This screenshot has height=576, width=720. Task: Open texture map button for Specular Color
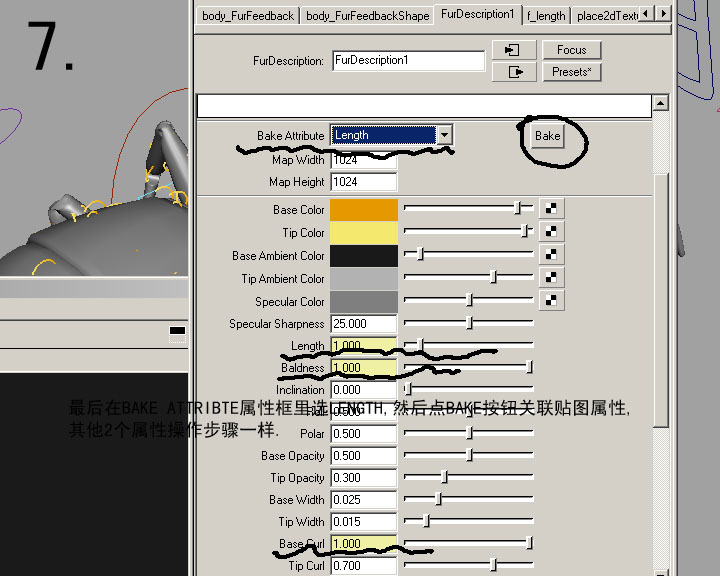pos(551,300)
